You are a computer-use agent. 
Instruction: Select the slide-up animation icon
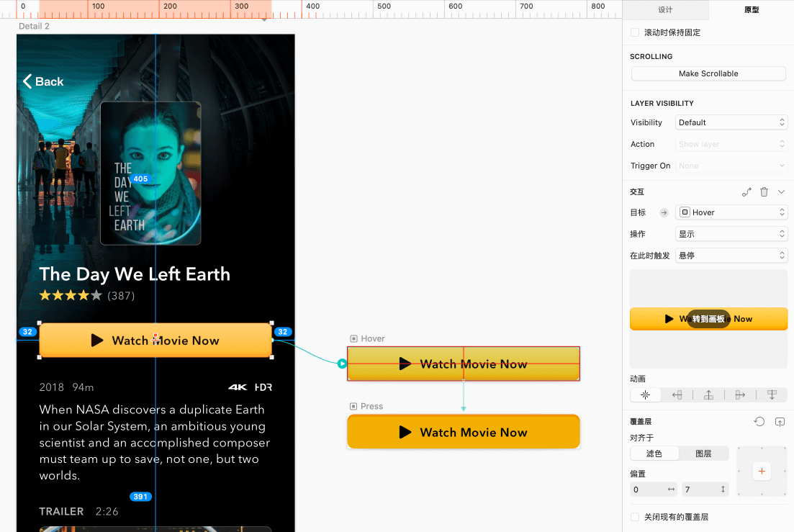click(x=708, y=395)
